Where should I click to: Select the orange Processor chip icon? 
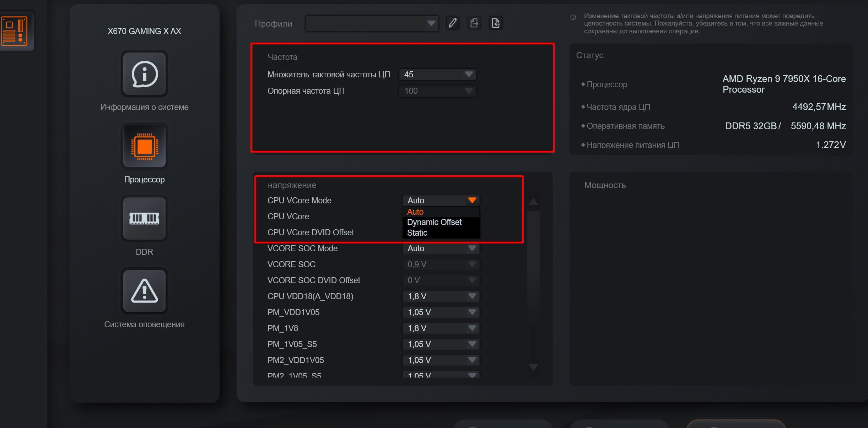(144, 147)
